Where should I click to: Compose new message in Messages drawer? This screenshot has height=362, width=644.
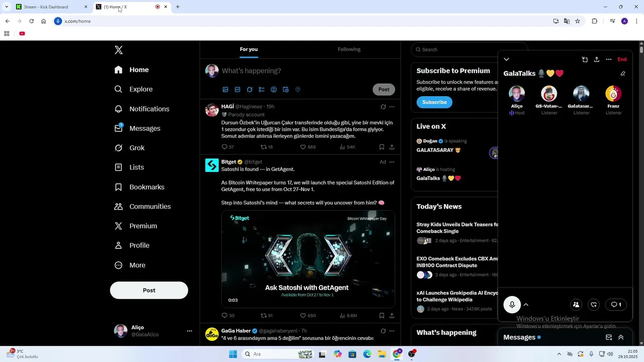[609, 337]
